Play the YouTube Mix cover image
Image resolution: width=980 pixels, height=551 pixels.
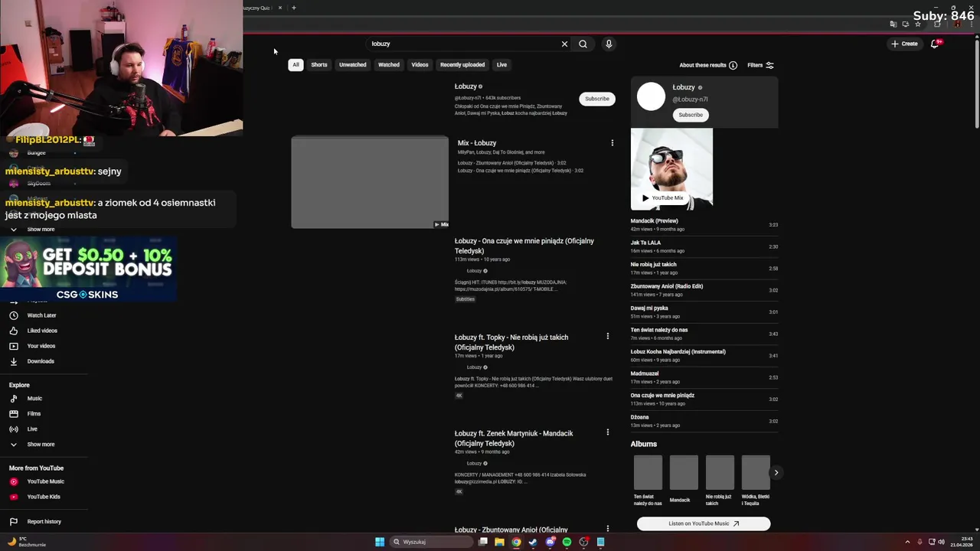pyautogui.click(x=671, y=169)
